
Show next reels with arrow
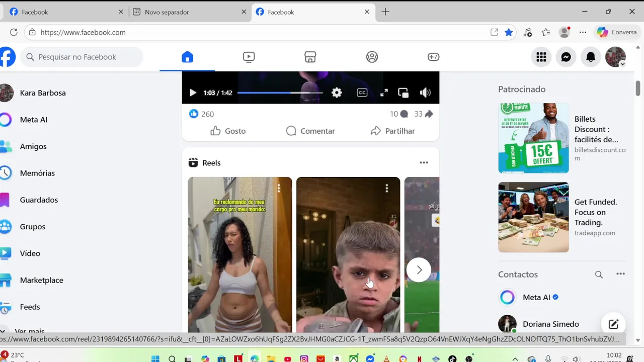419,270
